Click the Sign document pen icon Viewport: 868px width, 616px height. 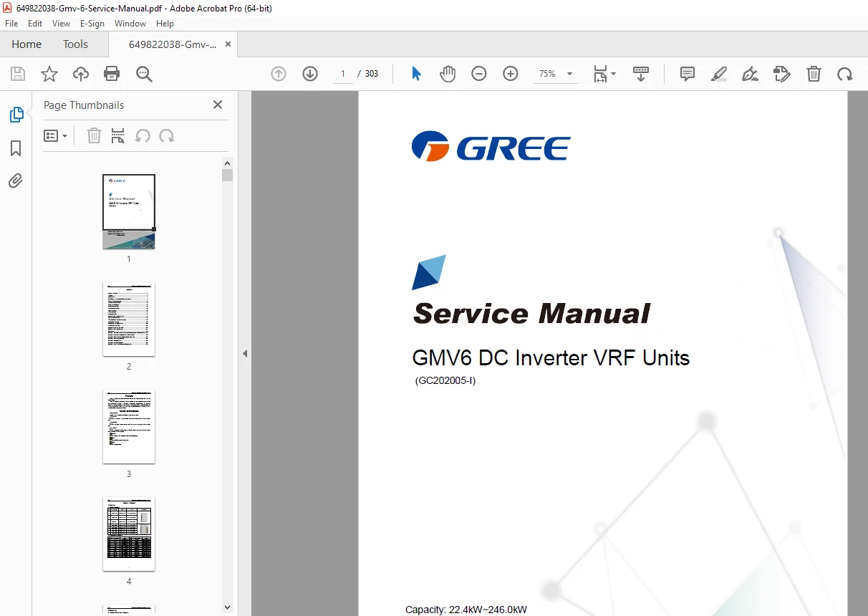[x=751, y=74]
